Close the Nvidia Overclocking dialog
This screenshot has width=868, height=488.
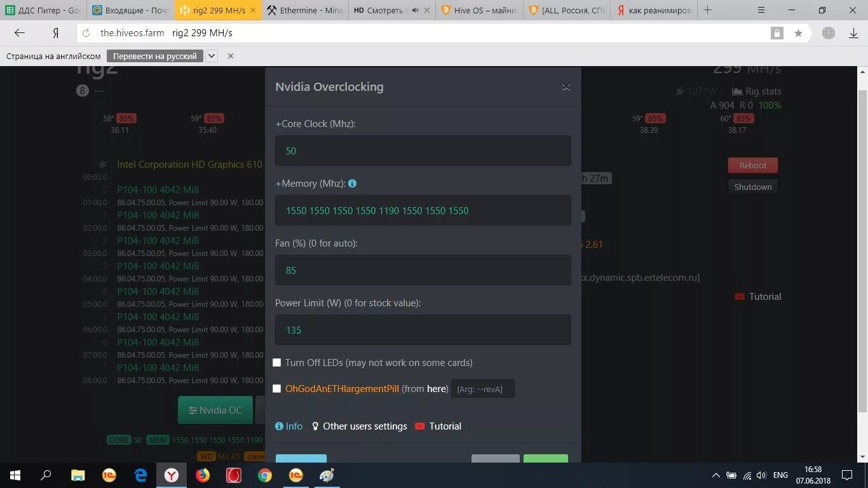coord(566,87)
